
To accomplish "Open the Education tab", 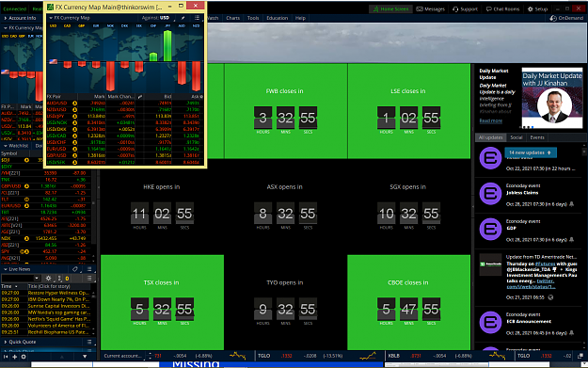I will [278, 18].
